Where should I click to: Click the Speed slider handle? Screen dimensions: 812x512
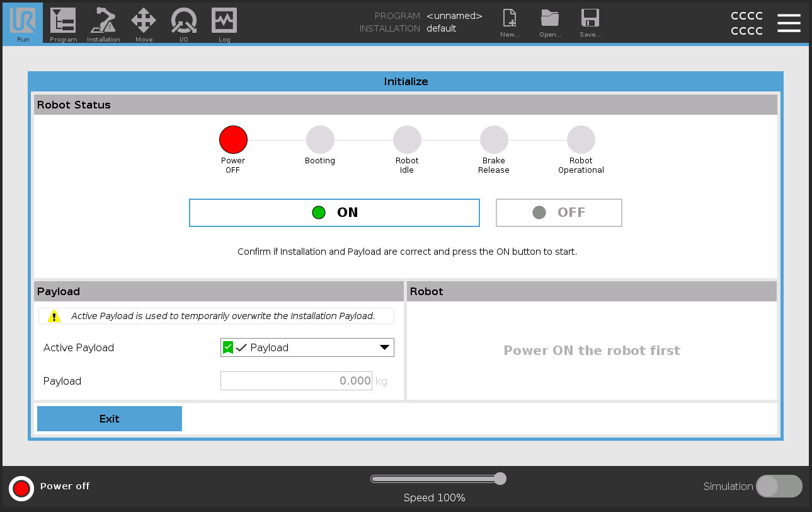500,479
